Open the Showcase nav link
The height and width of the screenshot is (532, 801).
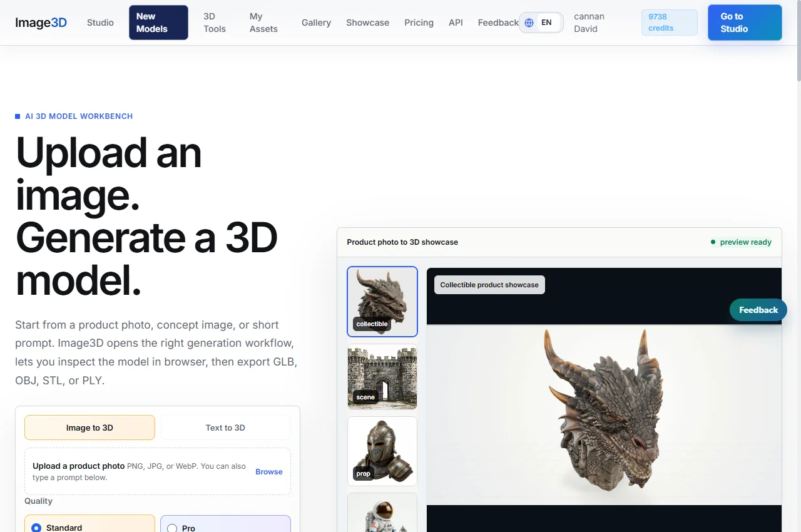point(367,23)
